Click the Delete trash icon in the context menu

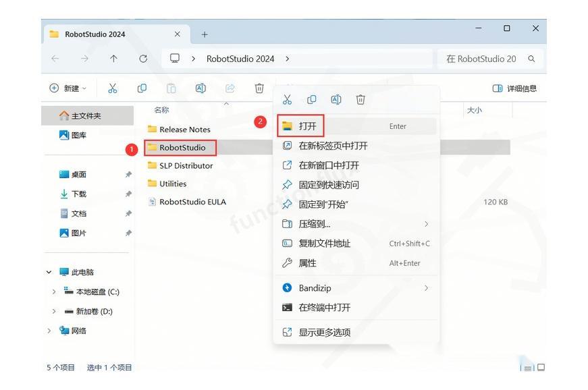point(360,100)
